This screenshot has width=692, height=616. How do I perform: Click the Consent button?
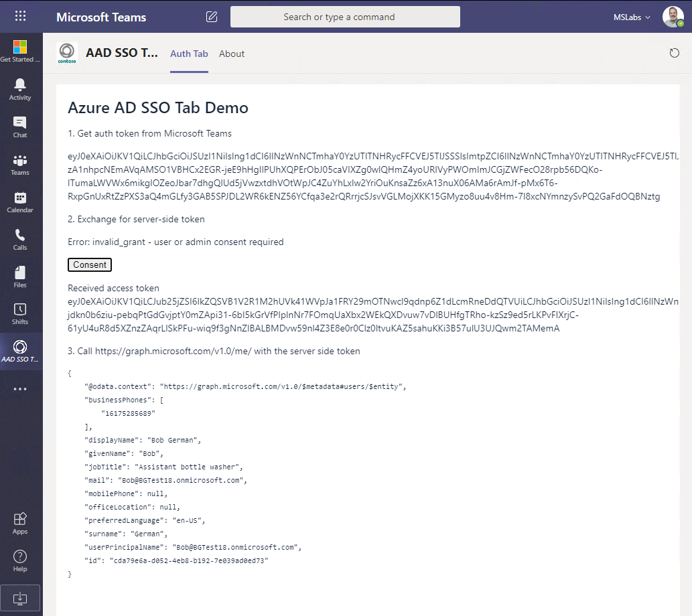(90, 264)
